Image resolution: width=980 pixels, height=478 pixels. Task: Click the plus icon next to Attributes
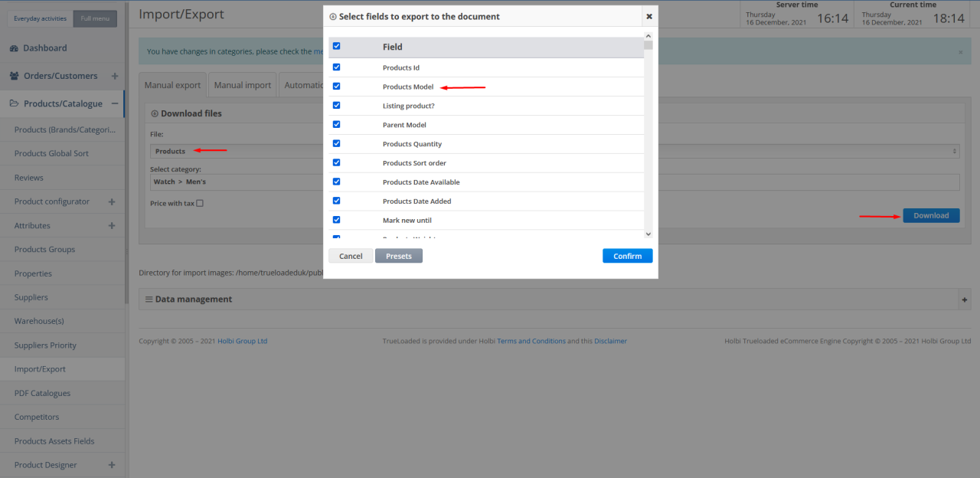[x=113, y=225]
